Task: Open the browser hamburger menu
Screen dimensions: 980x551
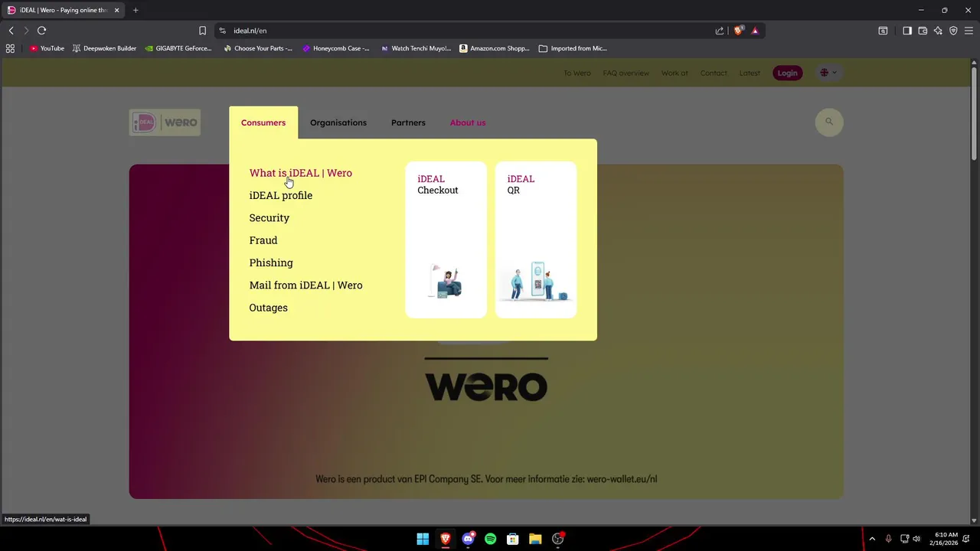Action: [x=969, y=31]
